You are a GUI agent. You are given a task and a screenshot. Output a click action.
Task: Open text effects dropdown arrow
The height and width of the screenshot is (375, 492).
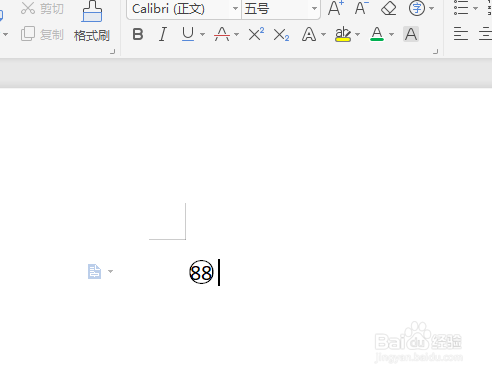pyautogui.click(x=323, y=34)
